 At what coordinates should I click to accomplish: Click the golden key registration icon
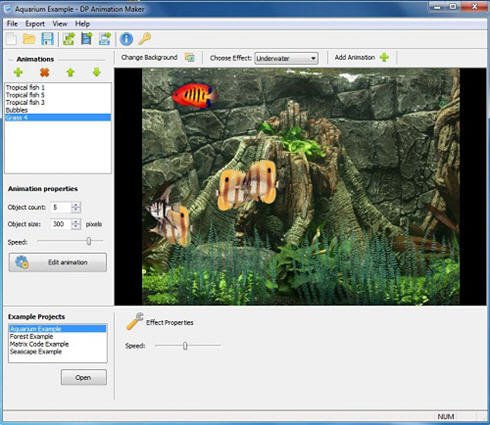pyautogui.click(x=145, y=39)
